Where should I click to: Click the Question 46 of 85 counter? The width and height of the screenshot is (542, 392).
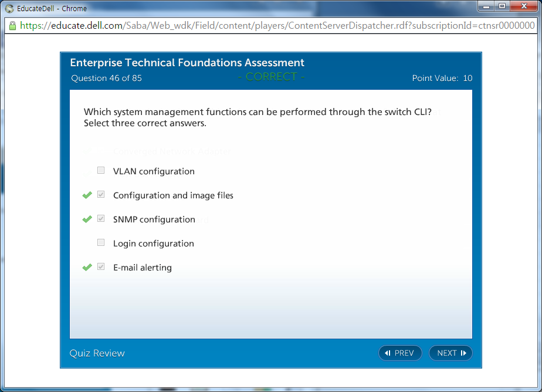pos(106,78)
